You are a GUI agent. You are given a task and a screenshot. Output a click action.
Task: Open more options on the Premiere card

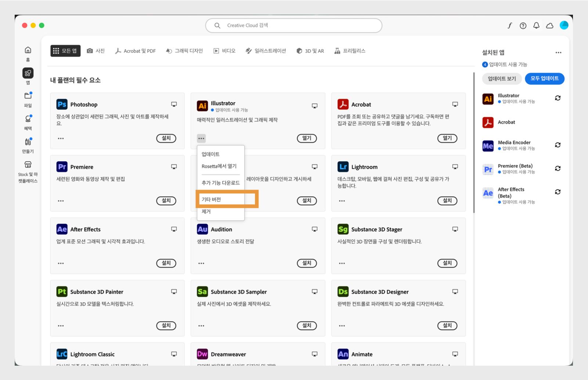61,201
